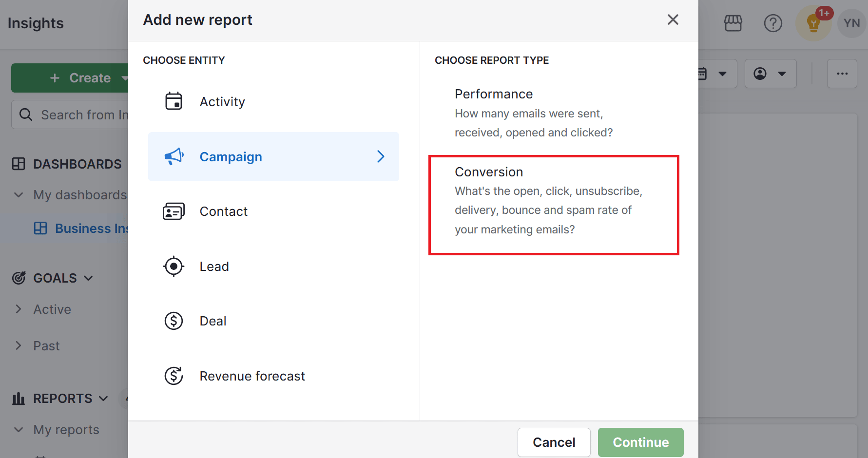Open the suggestions lightbulb notification
This screenshot has height=458, width=868.
pyautogui.click(x=813, y=23)
